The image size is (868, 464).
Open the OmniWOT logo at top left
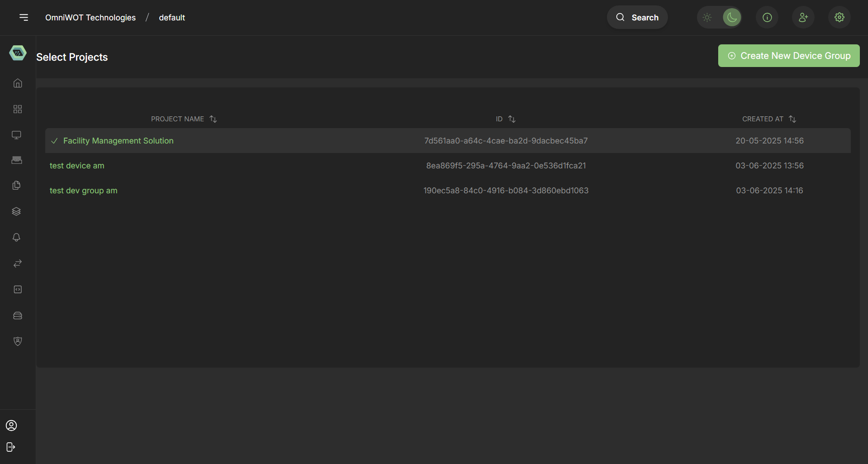tap(18, 53)
